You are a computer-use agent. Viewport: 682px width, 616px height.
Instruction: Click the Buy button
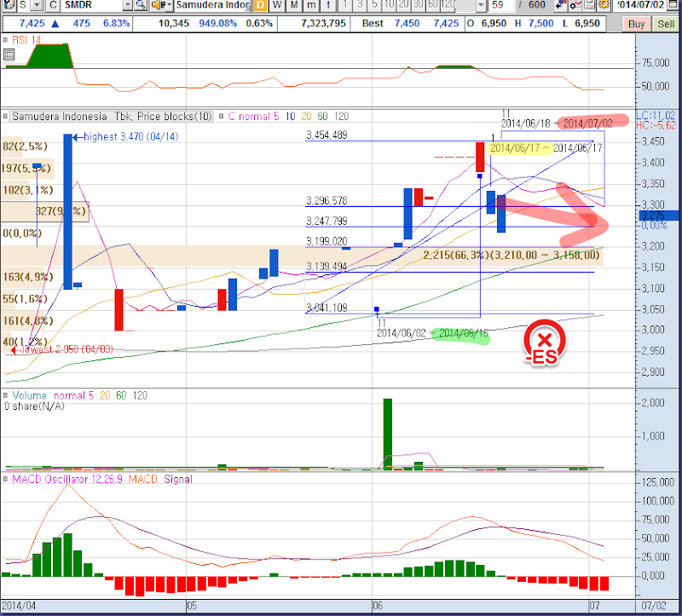[x=636, y=24]
